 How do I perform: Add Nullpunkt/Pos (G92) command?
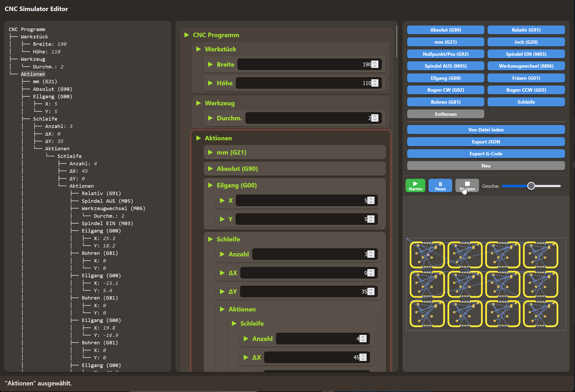click(446, 54)
